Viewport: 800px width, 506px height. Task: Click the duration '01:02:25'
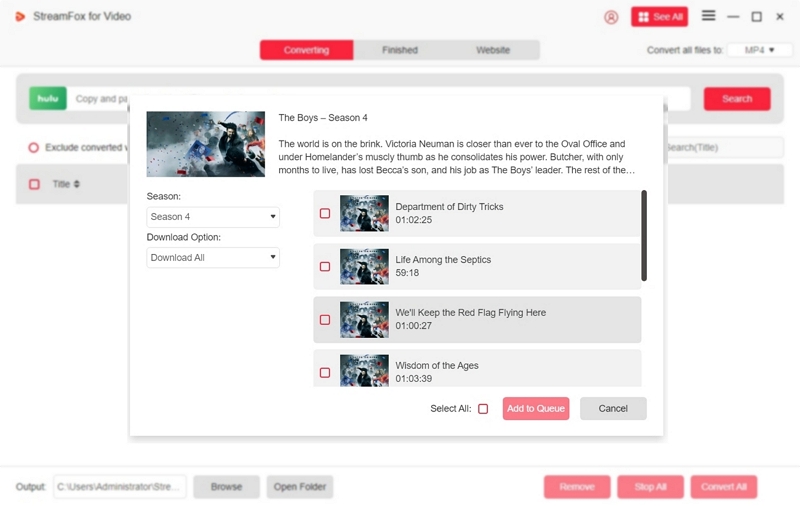414,220
